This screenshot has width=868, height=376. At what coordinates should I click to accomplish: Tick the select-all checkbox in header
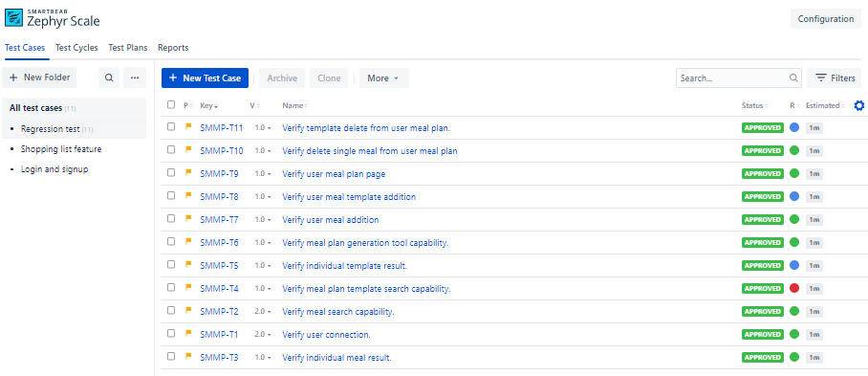171,104
